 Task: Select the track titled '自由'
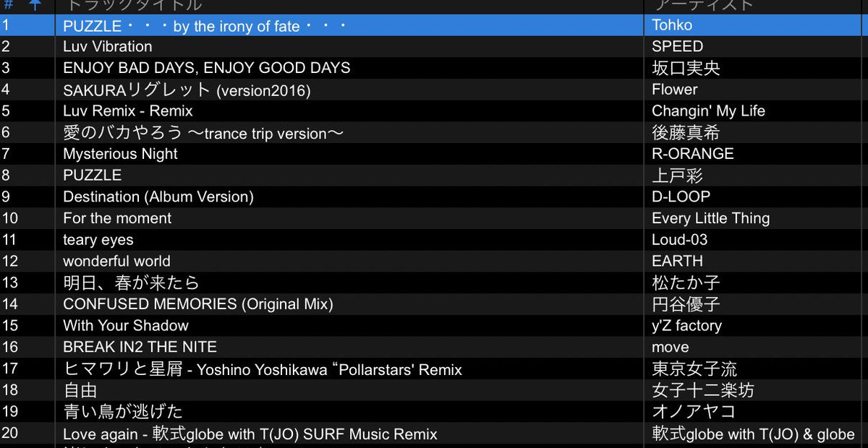[80, 391]
